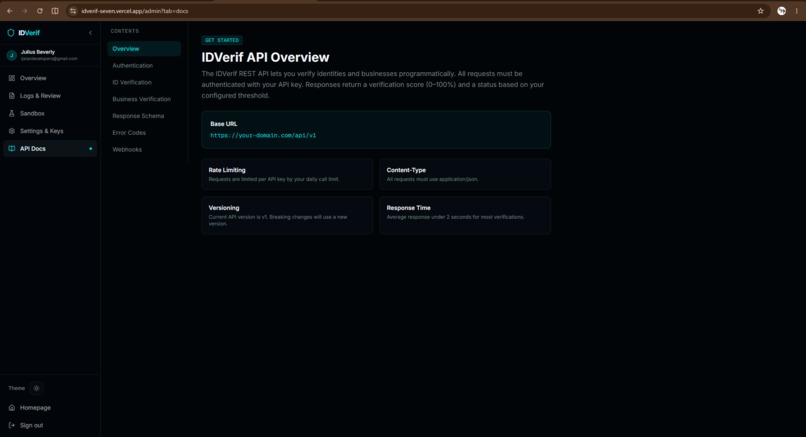806x437 pixels.
Task: Select API Docs in the sidebar
Action: [50, 149]
